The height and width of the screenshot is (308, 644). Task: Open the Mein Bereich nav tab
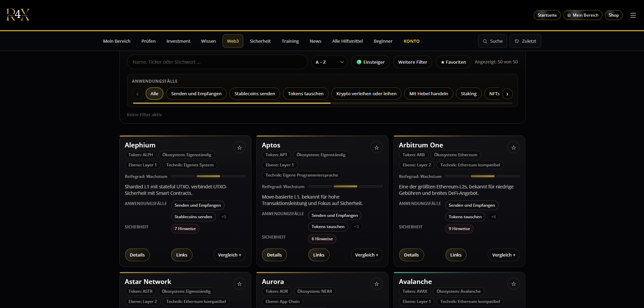click(117, 41)
